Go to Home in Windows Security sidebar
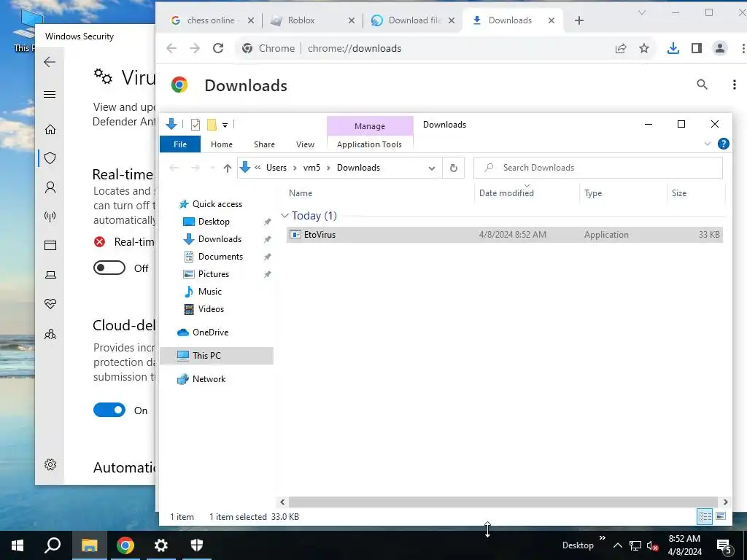Screen dimensions: 747x560 click(50, 130)
